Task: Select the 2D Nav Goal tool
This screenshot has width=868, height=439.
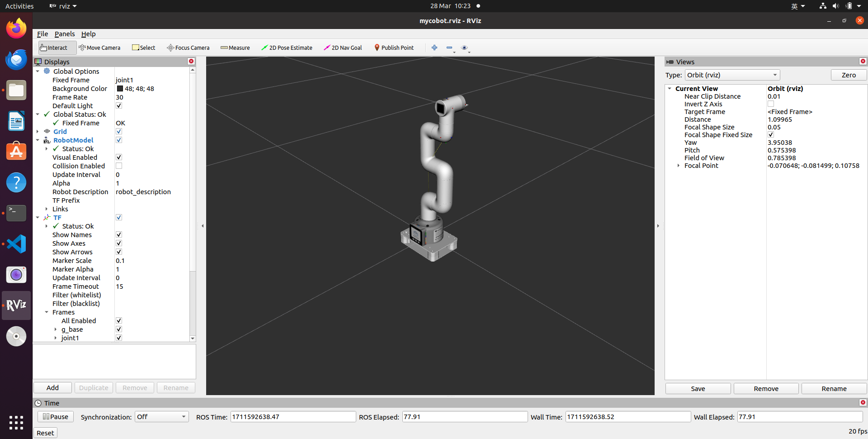Action: click(343, 48)
